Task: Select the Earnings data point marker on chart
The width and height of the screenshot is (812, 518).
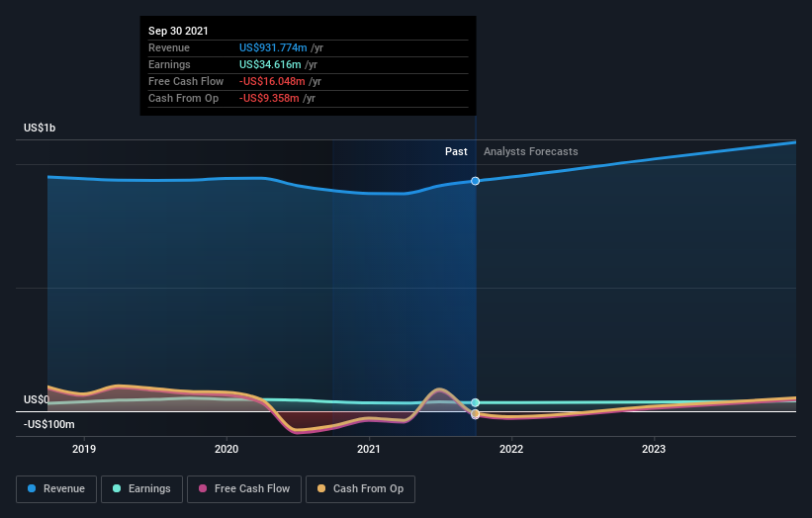Action: coord(476,402)
